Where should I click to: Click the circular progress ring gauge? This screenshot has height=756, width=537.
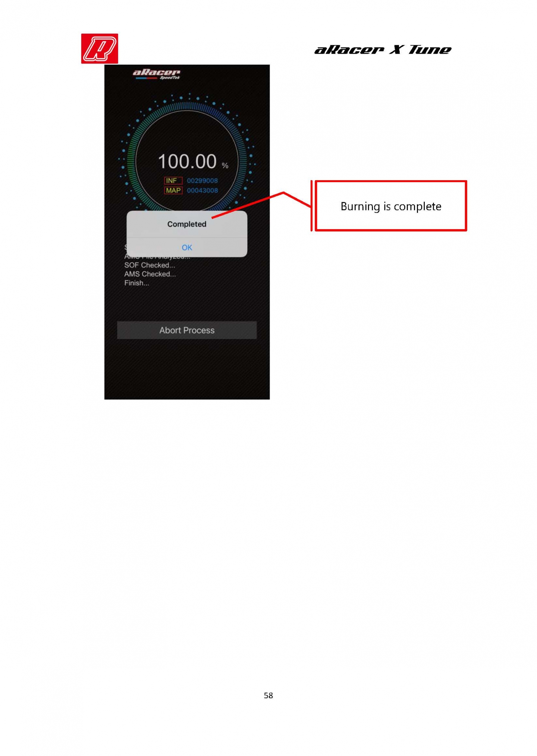187,157
